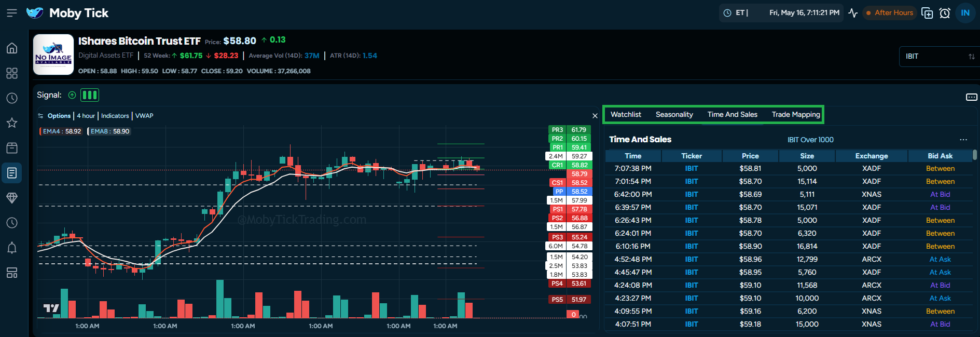Open the layout panels sidebar icon
980x337 pixels.
point(12,273)
